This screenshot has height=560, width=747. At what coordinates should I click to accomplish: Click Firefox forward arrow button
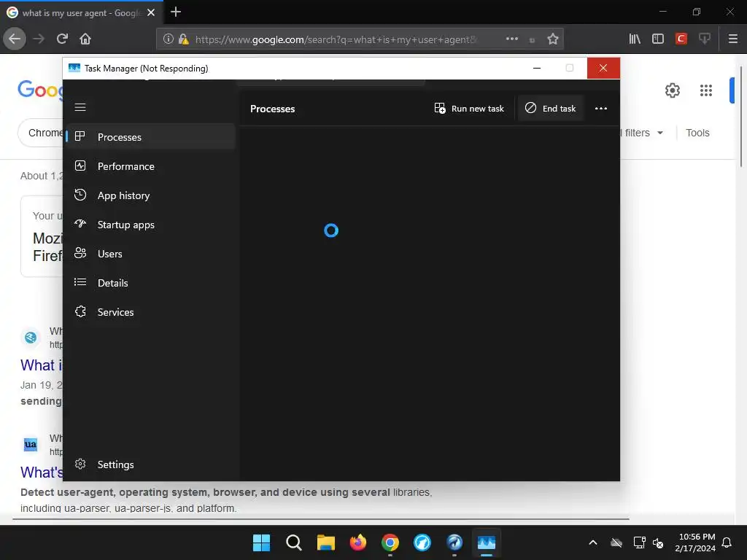pos(39,39)
